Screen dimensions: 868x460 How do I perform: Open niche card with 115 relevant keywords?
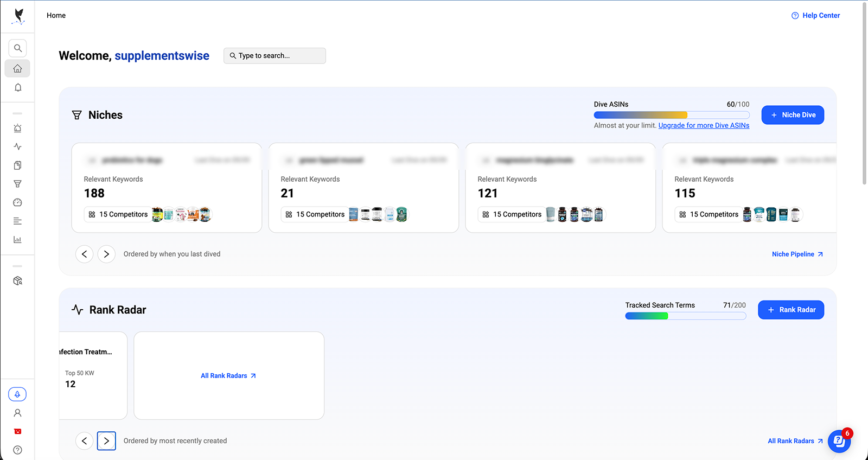(x=749, y=188)
